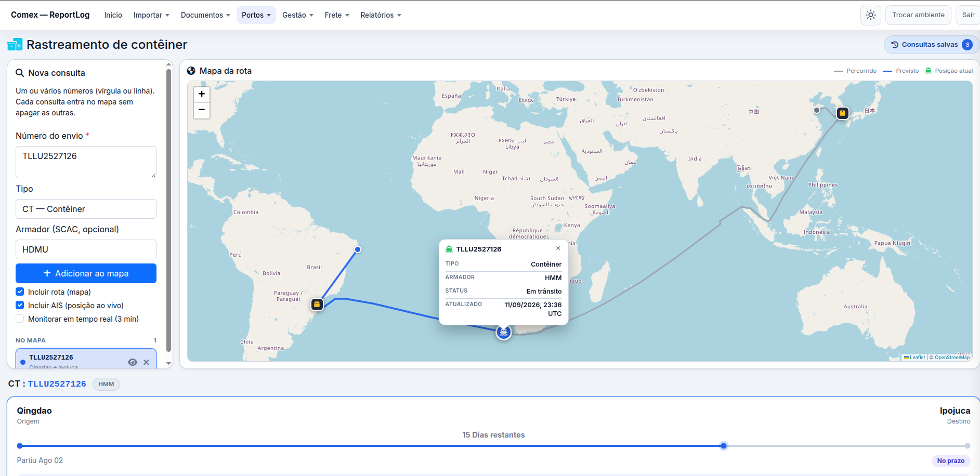This screenshot has width=980, height=476.
Task: Click the destination port marker in Brazil
Action: [317, 305]
